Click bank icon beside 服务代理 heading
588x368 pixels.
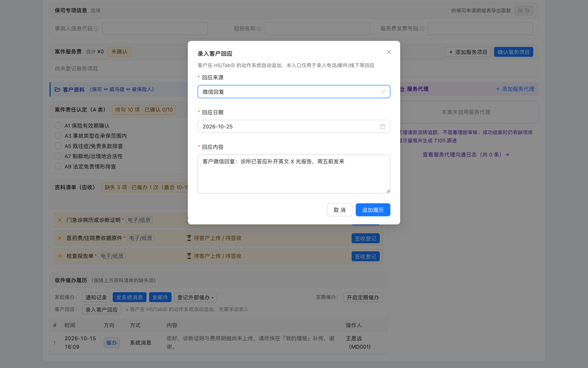pos(402,89)
